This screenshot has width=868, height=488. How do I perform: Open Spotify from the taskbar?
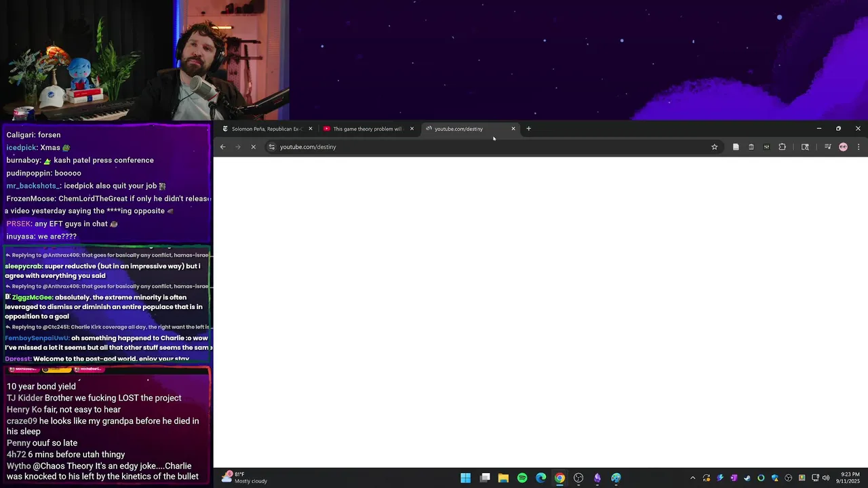coord(522,478)
